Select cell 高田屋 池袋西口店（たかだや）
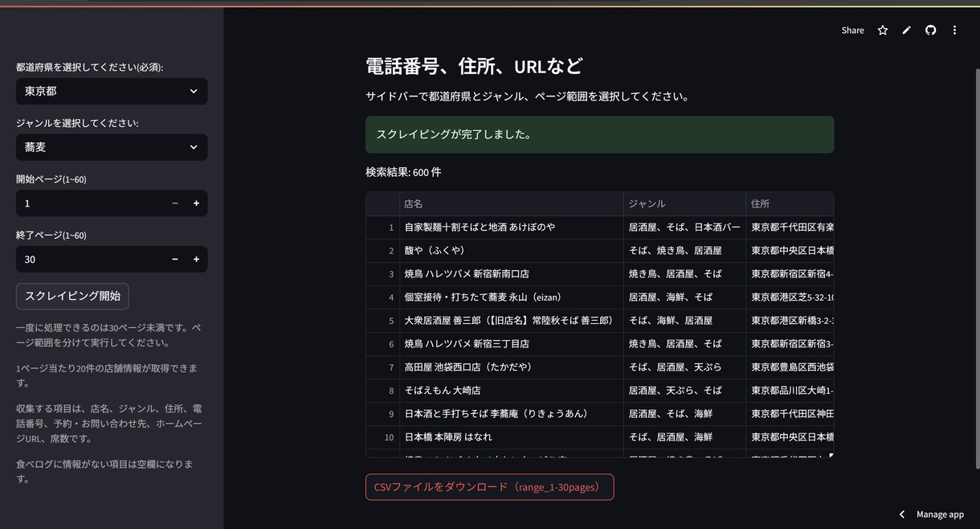The width and height of the screenshot is (980, 529). pyautogui.click(x=511, y=367)
